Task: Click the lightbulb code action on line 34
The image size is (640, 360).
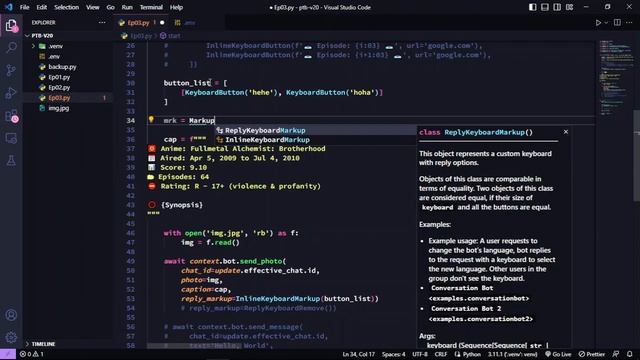Action: (151, 120)
